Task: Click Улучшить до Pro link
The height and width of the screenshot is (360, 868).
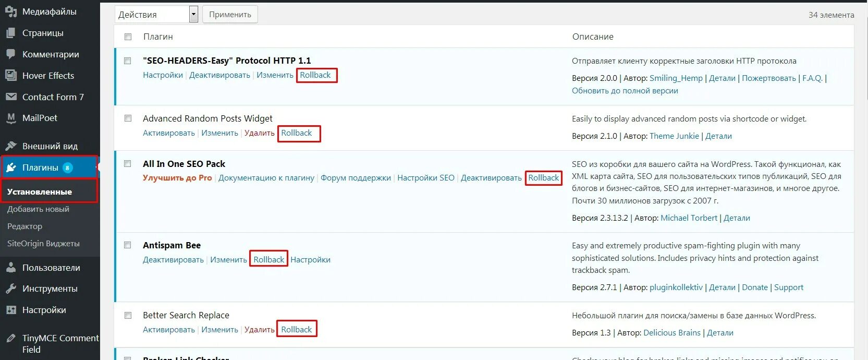Action: pos(177,178)
